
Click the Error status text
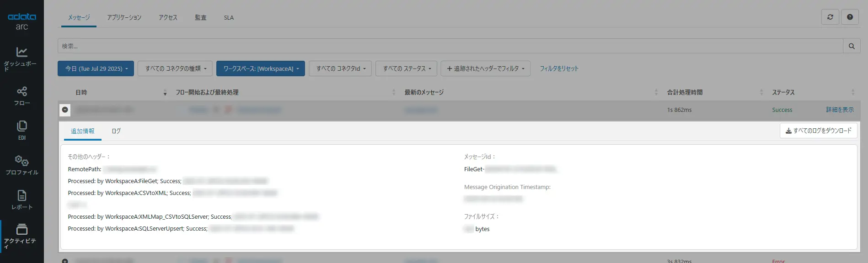778,261
